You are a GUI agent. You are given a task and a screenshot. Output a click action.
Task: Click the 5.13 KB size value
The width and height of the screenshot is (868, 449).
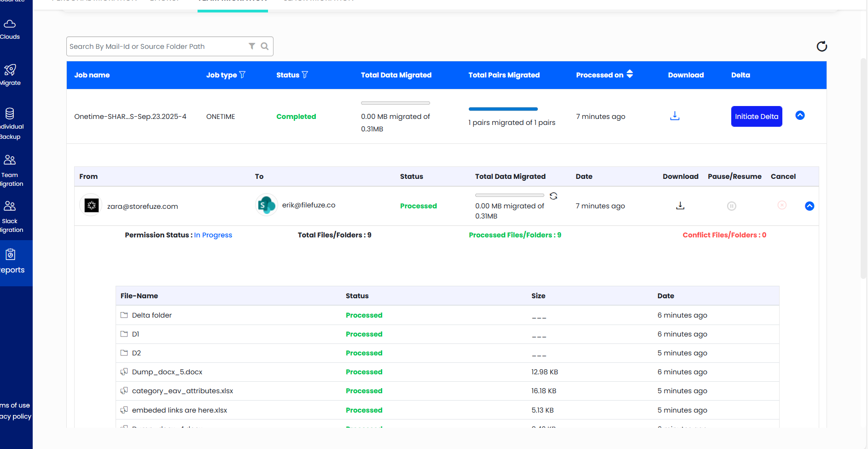(x=542, y=410)
